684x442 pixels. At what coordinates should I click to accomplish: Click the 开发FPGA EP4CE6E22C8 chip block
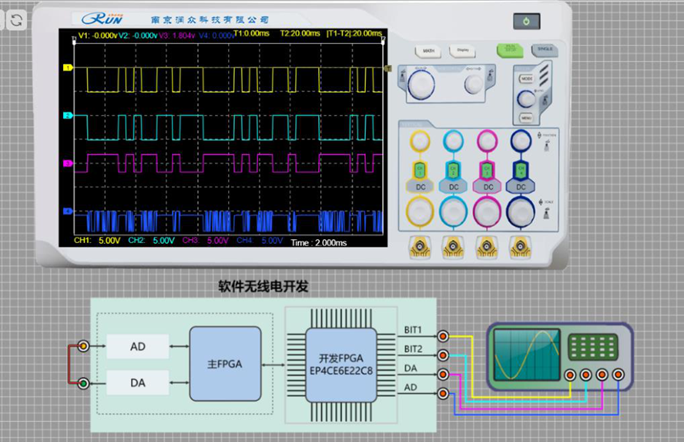[x=341, y=363]
